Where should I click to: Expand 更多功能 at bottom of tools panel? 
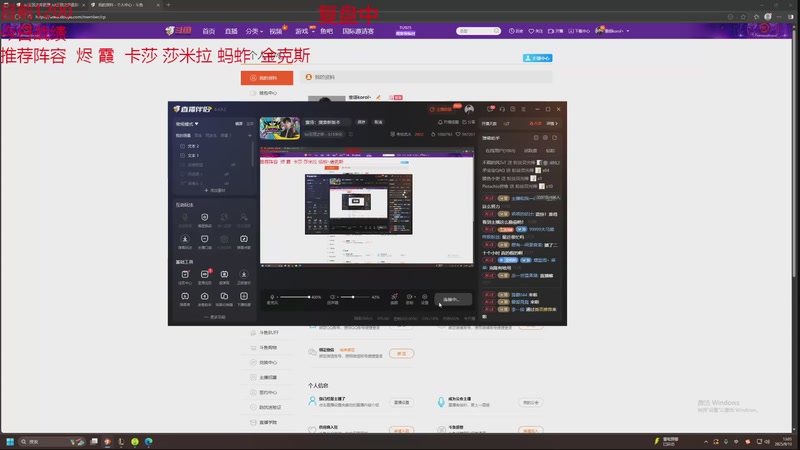click(x=215, y=317)
